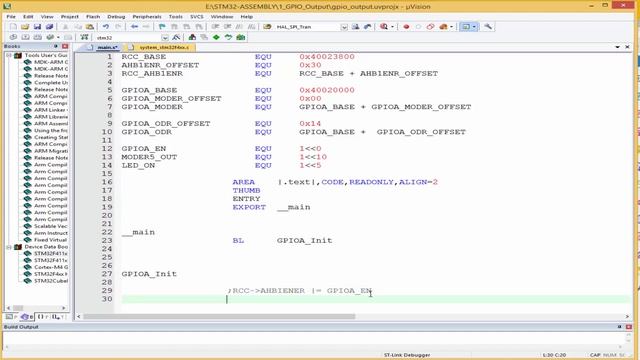Build the target with Build icon

pos(25,37)
